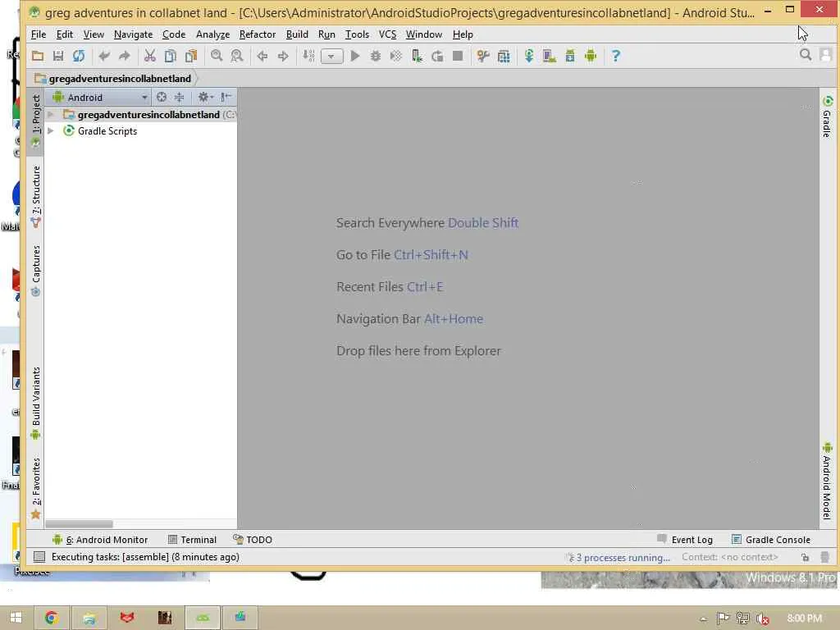Open the run configuration dropdown
This screenshot has height=630, width=840.
pos(331,57)
